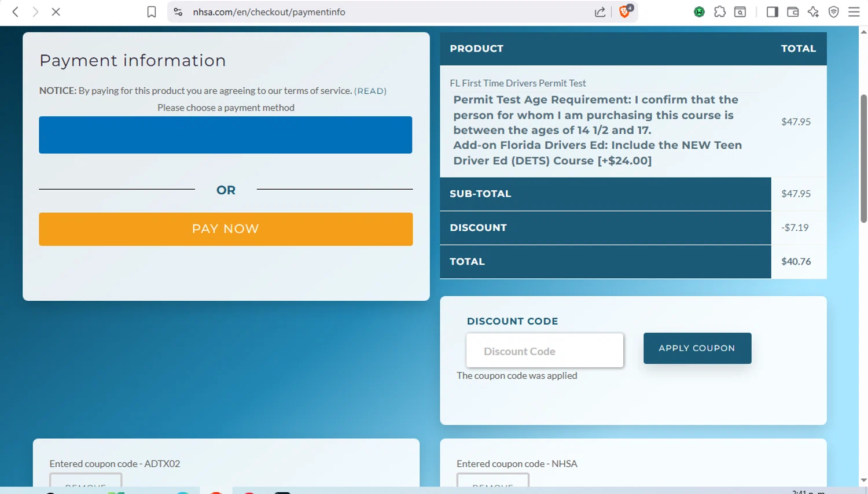Click the scrollbar up arrow
Screen dimensions: 868x494
863,32
